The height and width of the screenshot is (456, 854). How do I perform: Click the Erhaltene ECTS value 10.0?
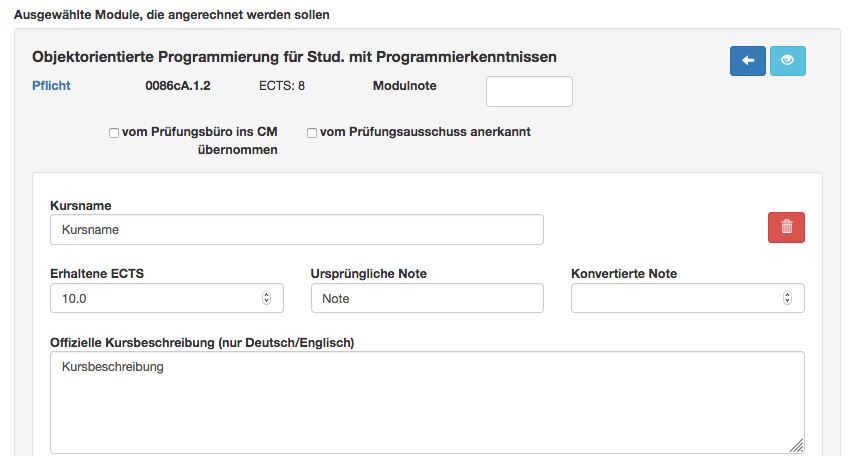coord(74,299)
